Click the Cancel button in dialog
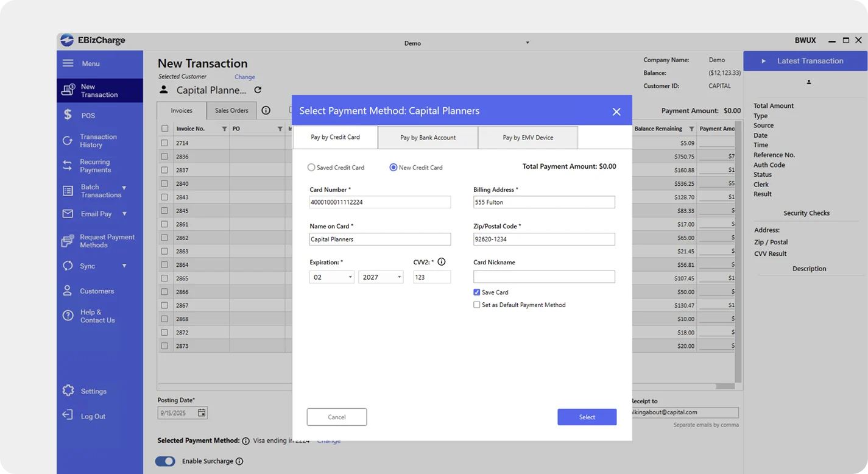This screenshot has height=474, width=868. [337, 417]
